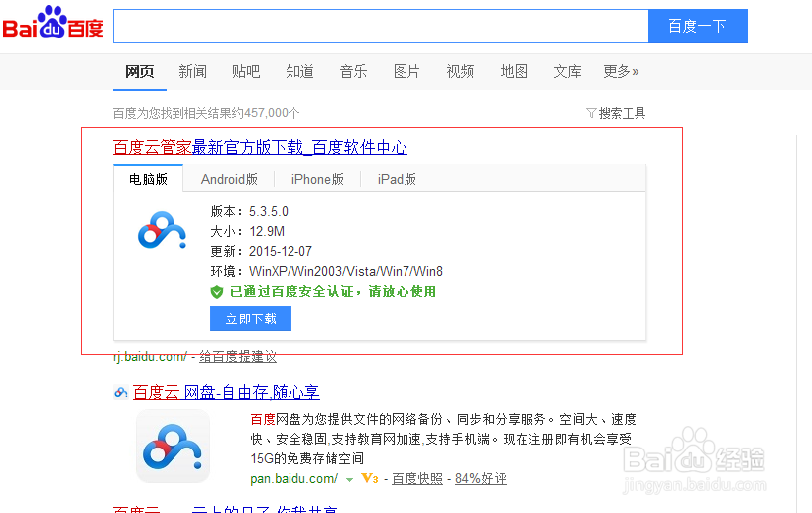
Task: Open the 百度快照 cached link
Action: (x=416, y=478)
